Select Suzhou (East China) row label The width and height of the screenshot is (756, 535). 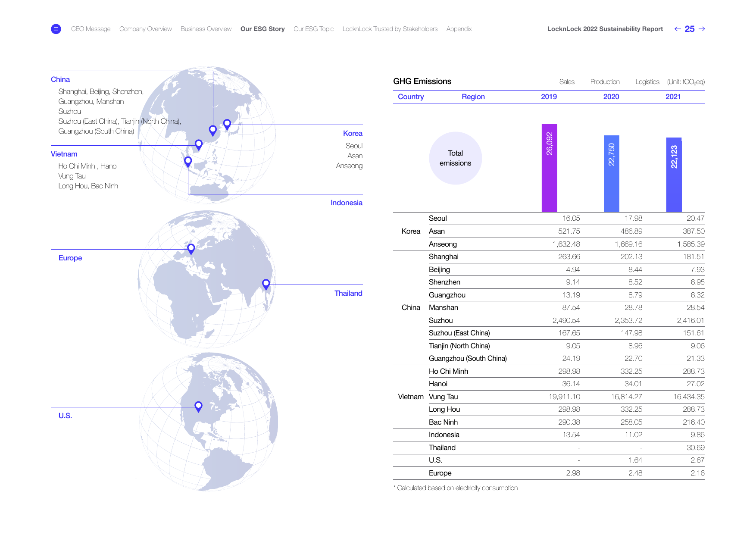pyautogui.click(x=459, y=333)
